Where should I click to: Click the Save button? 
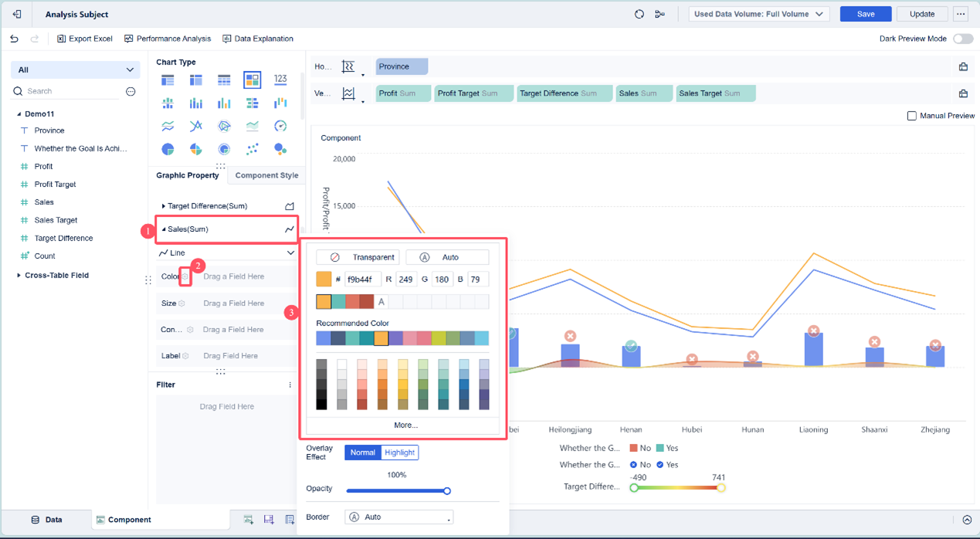pos(866,14)
